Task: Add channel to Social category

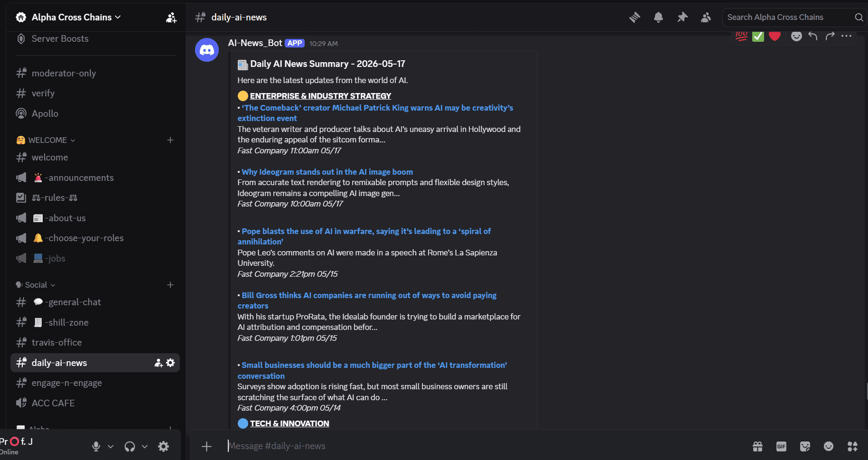Action: 170,285
